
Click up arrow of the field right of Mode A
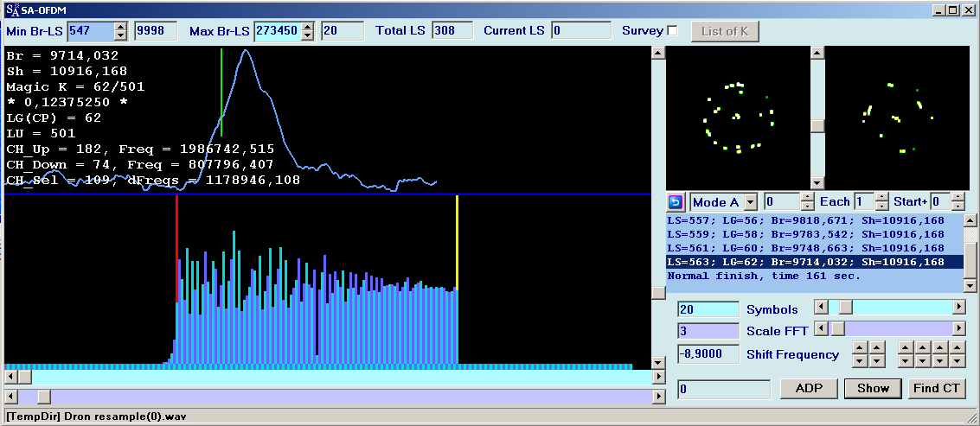[x=808, y=197]
